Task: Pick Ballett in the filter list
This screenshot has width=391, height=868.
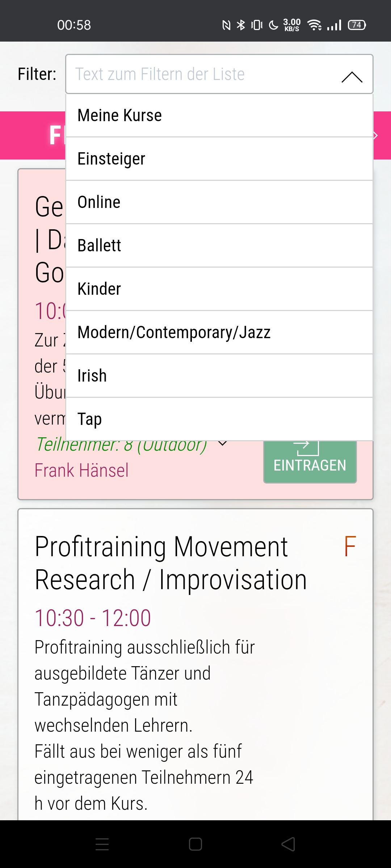Action: 219,246
